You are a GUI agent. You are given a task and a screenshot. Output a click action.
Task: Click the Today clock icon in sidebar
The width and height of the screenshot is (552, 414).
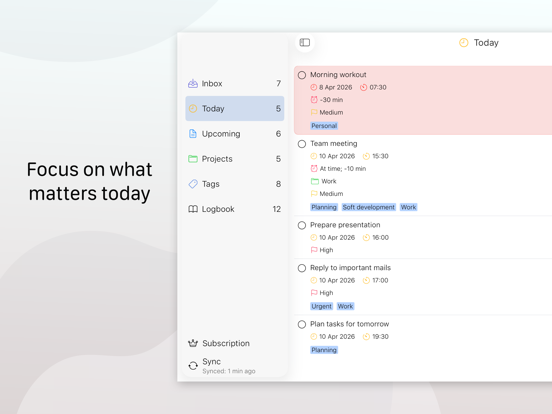click(x=193, y=108)
